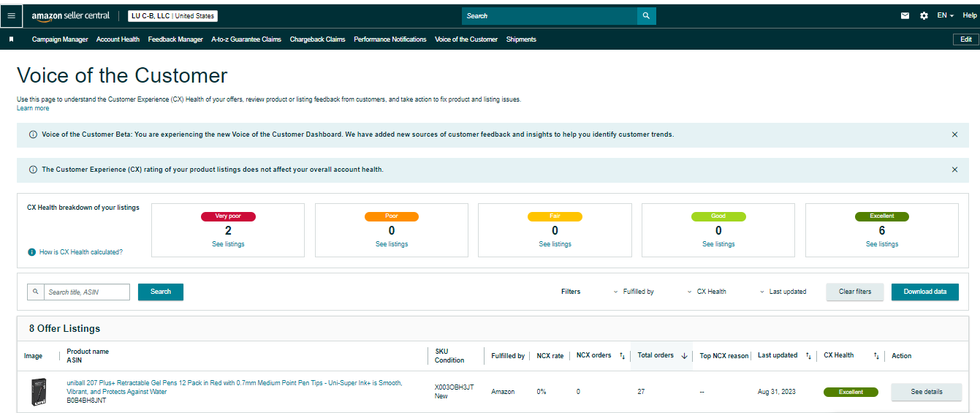Click the Product name ASIN column header

pos(88,356)
